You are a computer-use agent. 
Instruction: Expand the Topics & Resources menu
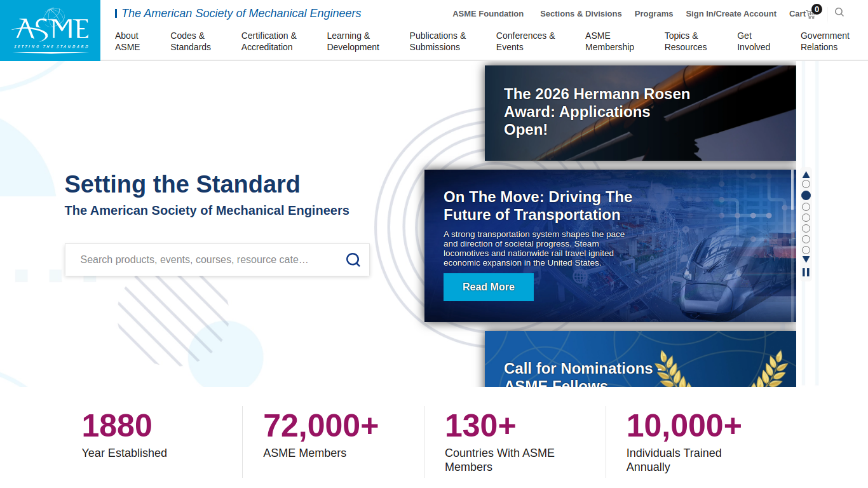686,41
